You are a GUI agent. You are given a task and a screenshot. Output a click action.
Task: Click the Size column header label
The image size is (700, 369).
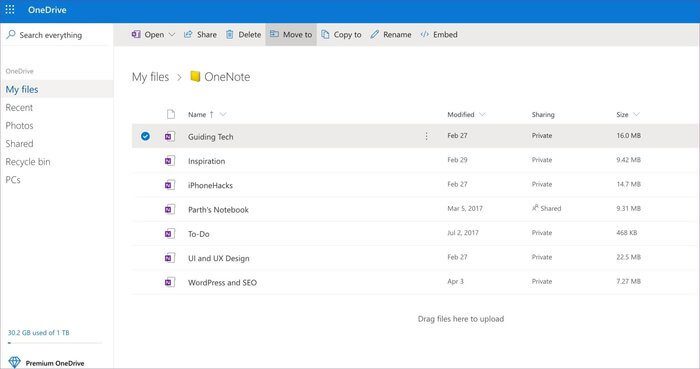pyautogui.click(x=622, y=114)
